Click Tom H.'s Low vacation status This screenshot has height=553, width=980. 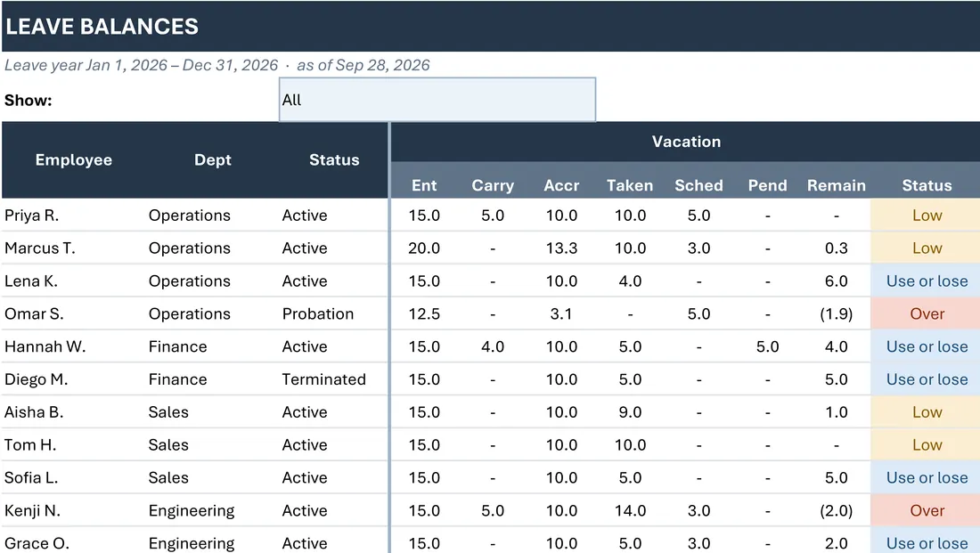(927, 445)
